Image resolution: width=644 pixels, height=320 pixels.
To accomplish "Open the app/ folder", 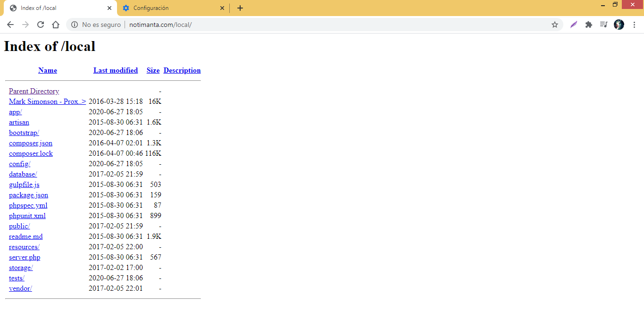I will (15, 112).
